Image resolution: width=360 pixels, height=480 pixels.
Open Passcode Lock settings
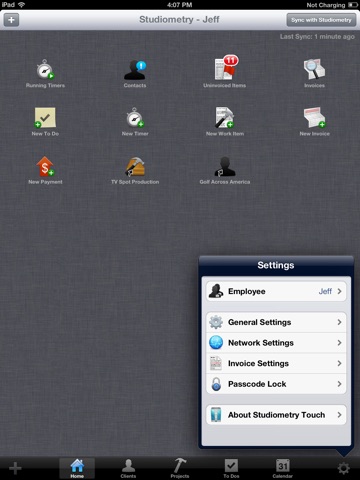click(x=276, y=384)
